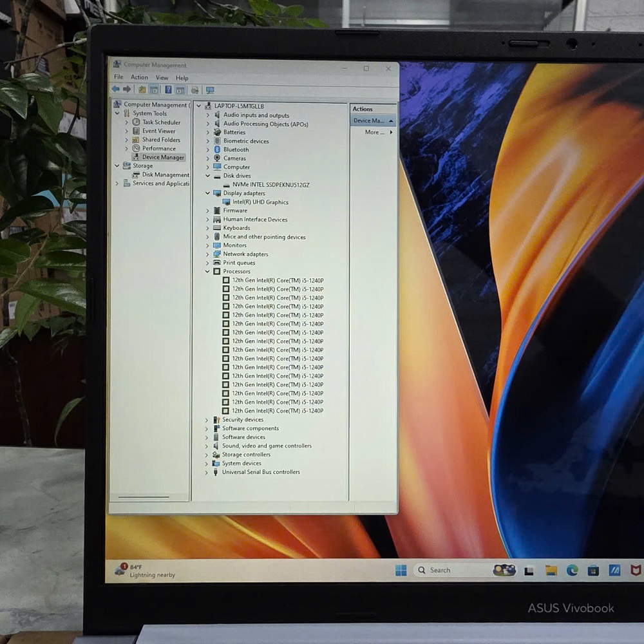Click the Firmware category icon

point(217,211)
